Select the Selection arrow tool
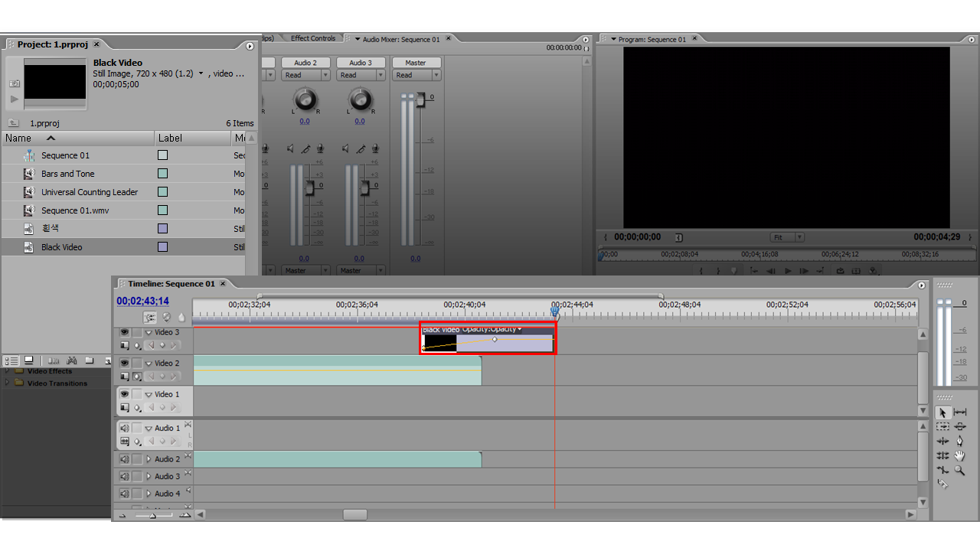This screenshot has width=980, height=551. click(943, 412)
